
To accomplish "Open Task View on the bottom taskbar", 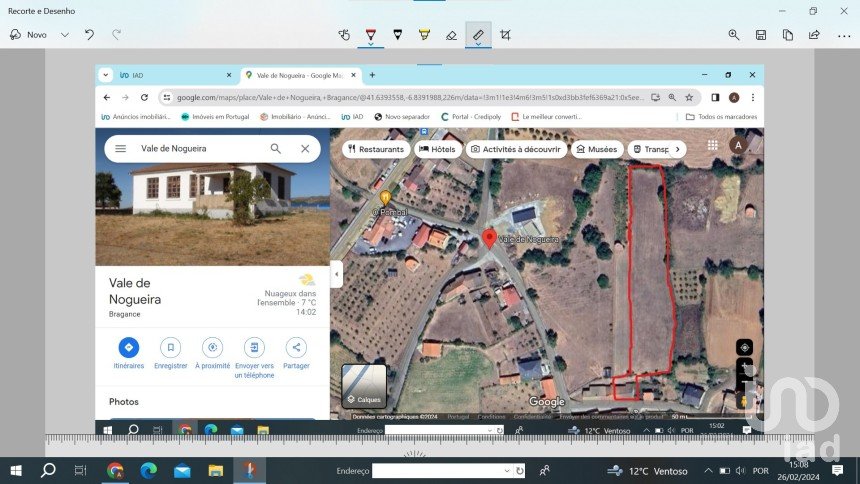I will (80, 470).
